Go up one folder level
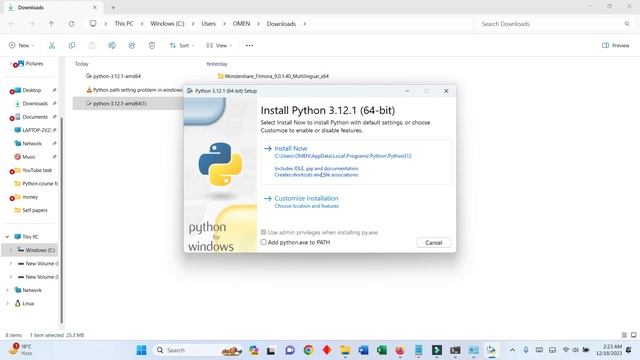This screenshot has height=360, width=640. coord(51,24)
